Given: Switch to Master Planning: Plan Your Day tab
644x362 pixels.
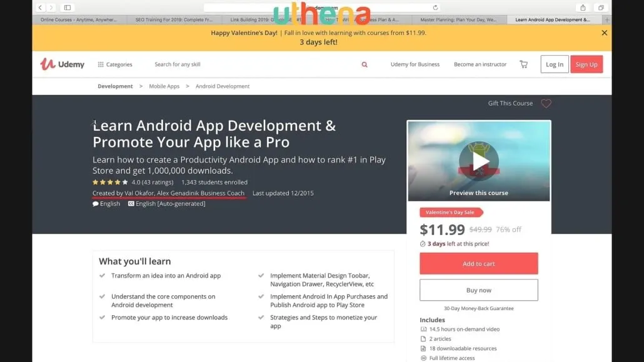Looking at the screenshot, I should [x=458, y=19].
